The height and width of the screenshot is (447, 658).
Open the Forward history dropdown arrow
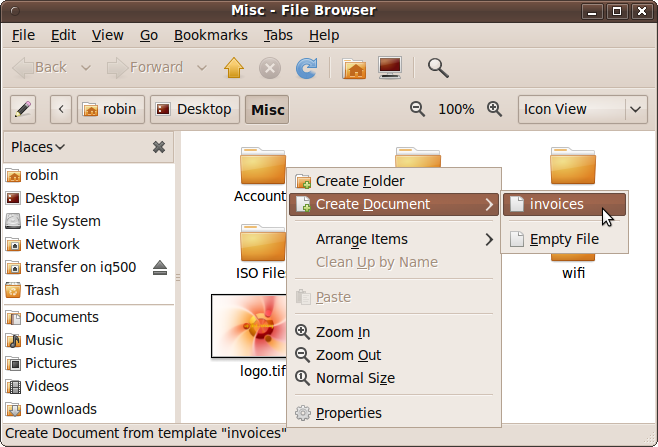coord(202,68)
